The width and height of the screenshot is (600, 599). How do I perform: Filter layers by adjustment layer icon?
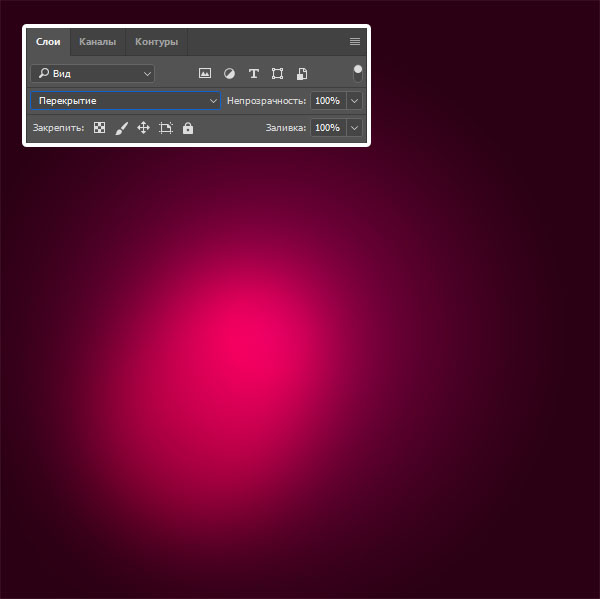[x=229, y=73]
